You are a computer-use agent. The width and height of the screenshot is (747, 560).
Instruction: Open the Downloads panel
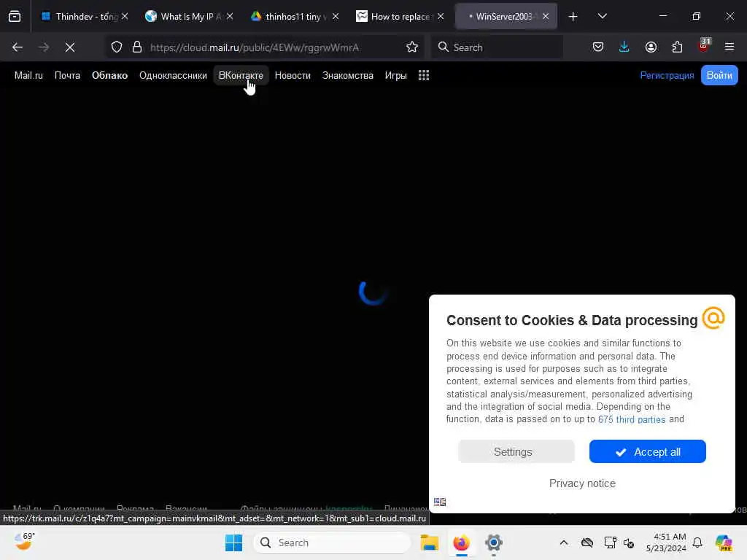[x=624, y=47]
